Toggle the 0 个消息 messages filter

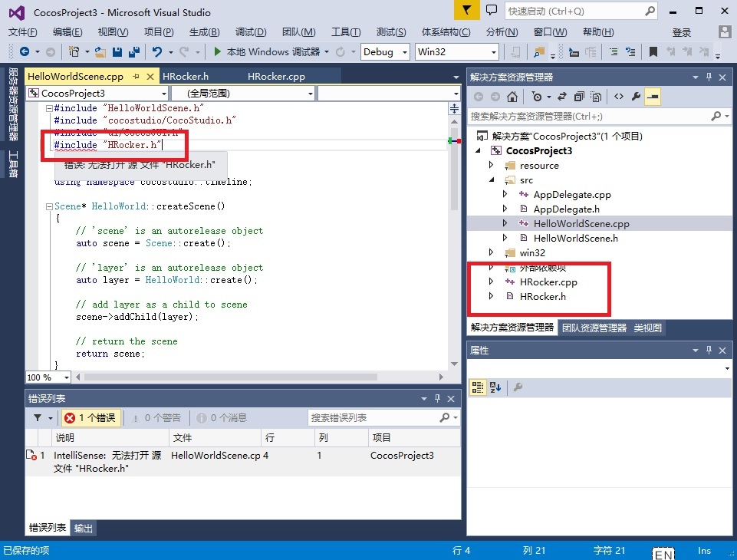tap(222, 418)
